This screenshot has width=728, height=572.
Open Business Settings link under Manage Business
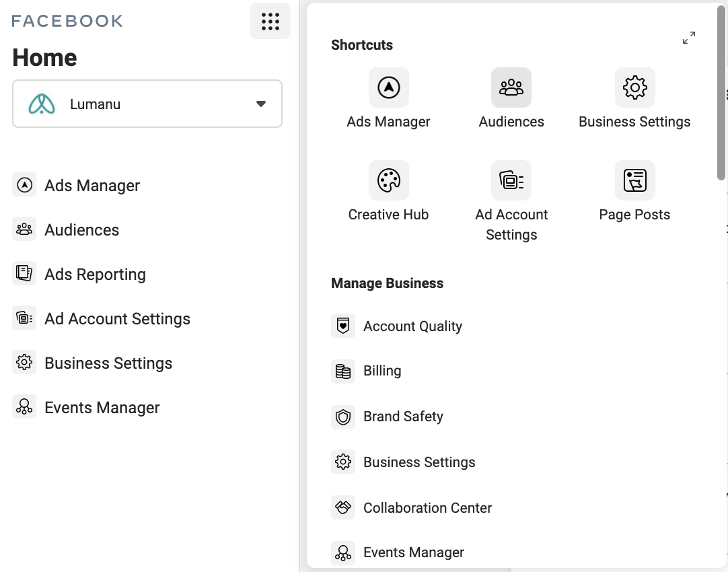(419, 462)
